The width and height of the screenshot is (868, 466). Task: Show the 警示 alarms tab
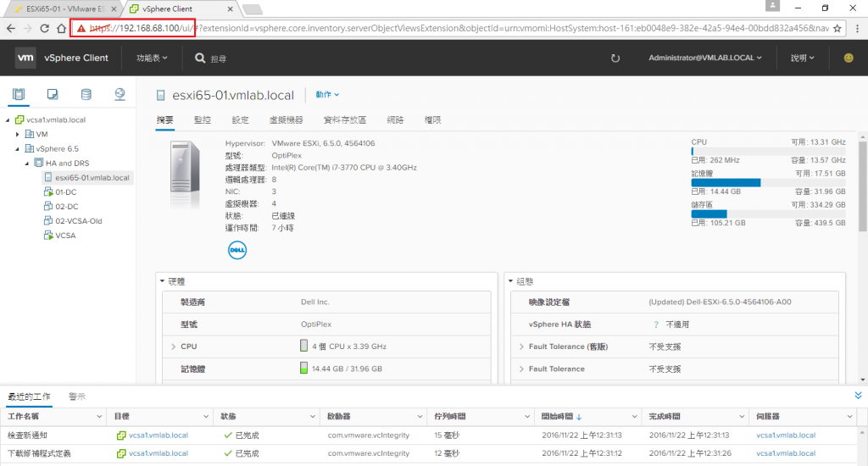point(77,397)
